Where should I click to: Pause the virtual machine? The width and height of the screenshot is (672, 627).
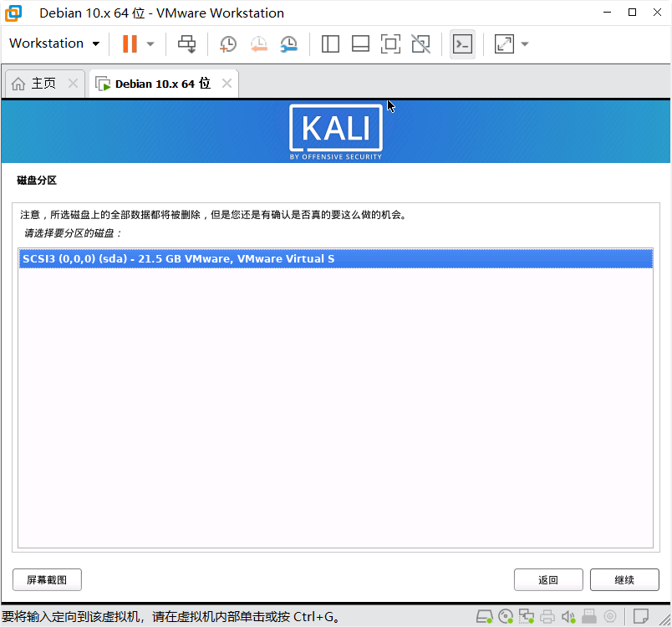(x=130, y=43)
